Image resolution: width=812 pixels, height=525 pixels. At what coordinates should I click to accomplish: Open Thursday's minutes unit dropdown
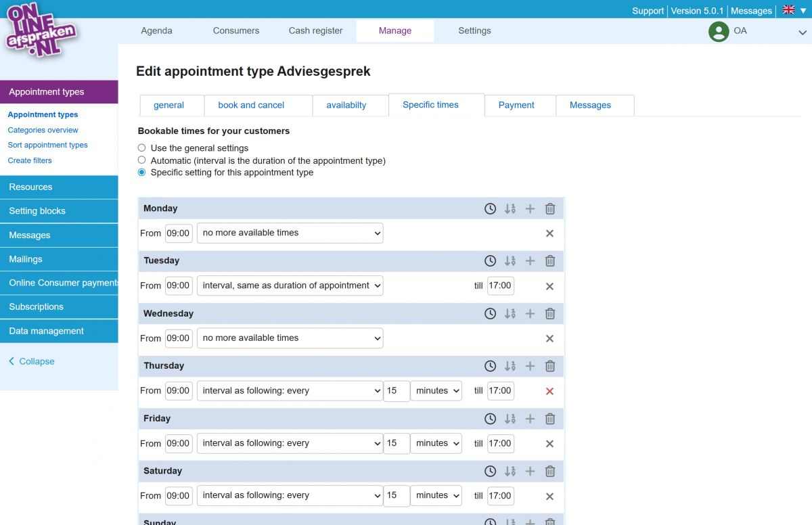[436, 391]
